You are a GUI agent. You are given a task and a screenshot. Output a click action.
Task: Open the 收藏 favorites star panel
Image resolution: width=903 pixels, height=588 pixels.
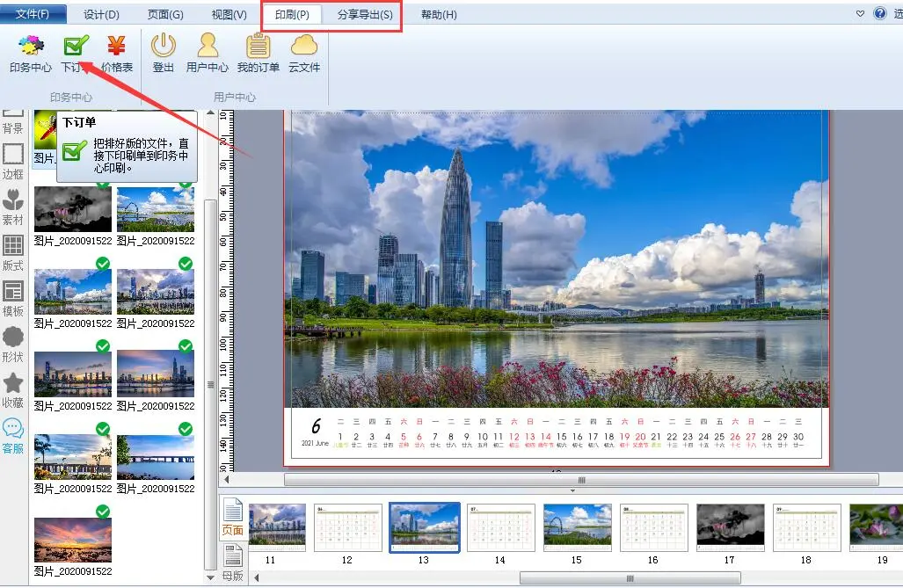point(13,389)
